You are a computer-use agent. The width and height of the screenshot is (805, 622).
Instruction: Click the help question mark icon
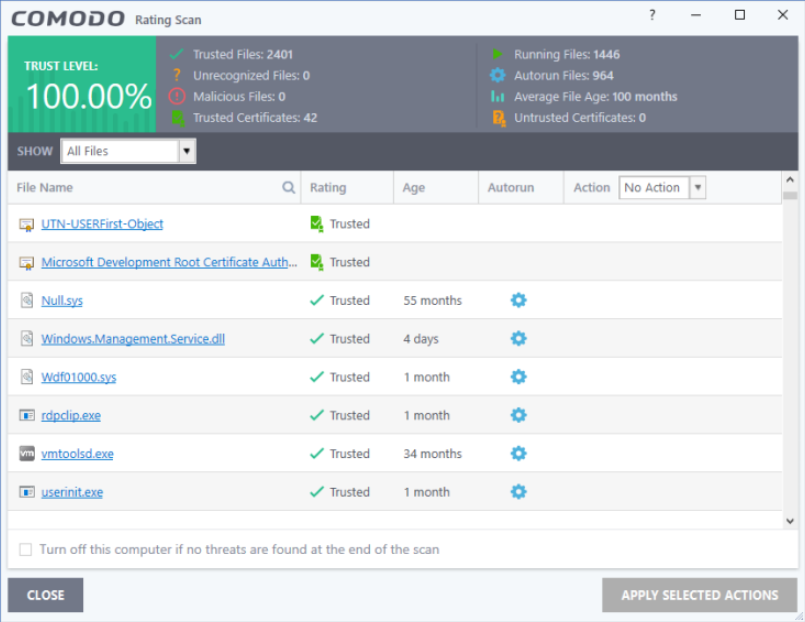click(652, 15)
